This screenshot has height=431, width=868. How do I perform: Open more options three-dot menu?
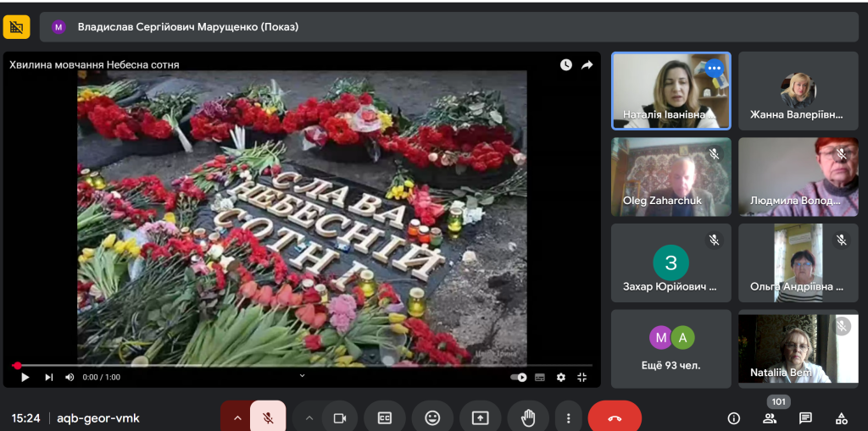point(568,417)
